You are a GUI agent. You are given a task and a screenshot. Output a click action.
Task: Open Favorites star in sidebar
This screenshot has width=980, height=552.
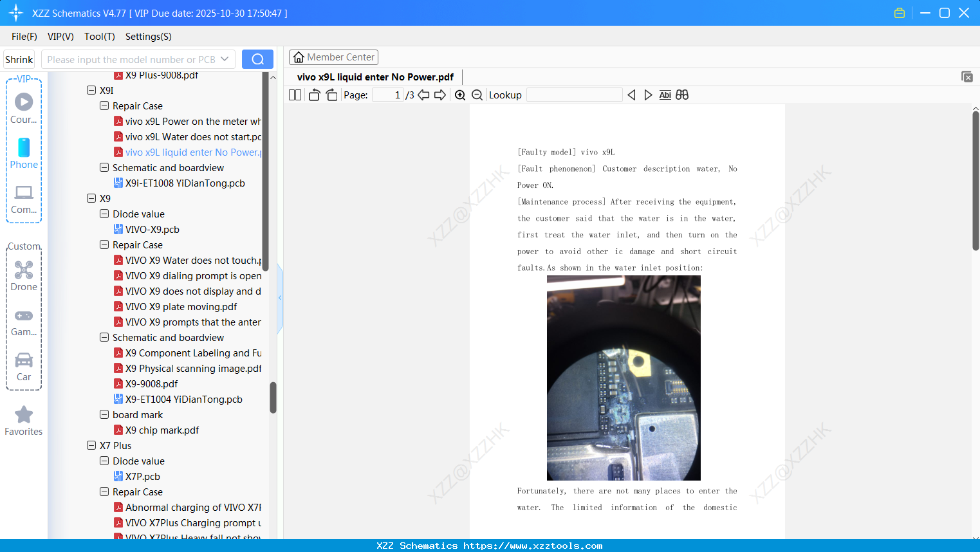coord(24,421)
